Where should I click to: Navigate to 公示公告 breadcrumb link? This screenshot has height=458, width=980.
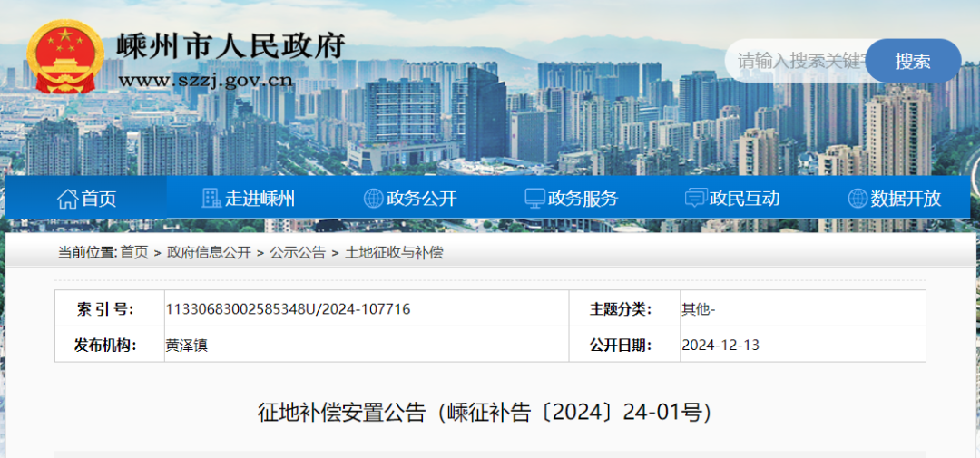tap(298, 253)
